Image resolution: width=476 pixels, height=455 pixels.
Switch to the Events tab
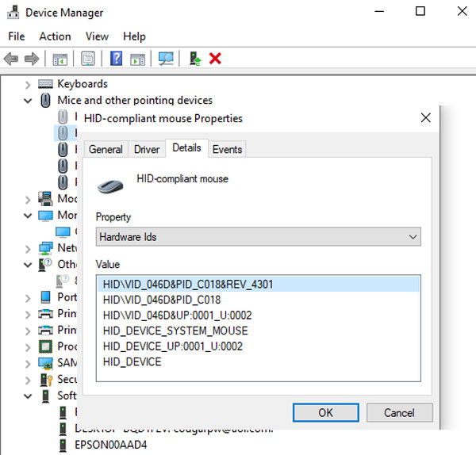[227, 149]
